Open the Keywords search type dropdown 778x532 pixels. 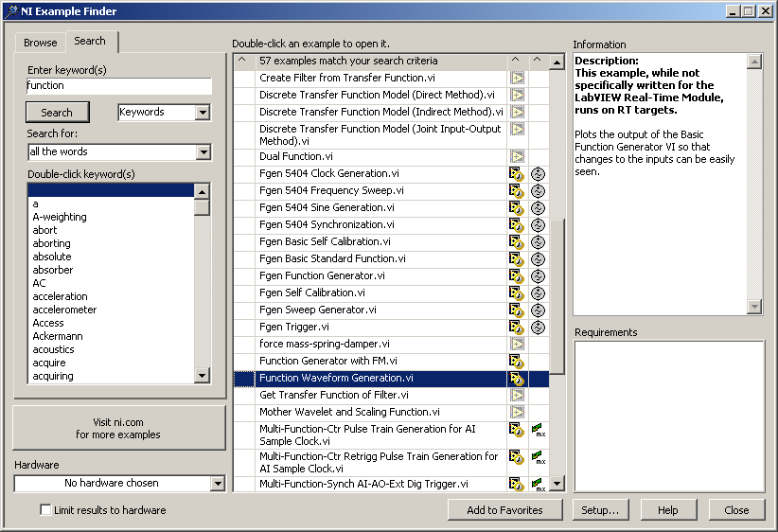tap(203, 112)
